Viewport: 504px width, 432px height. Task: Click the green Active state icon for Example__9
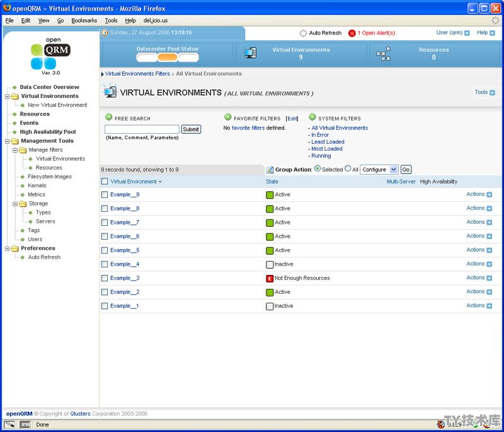click(x=270, y=195)
